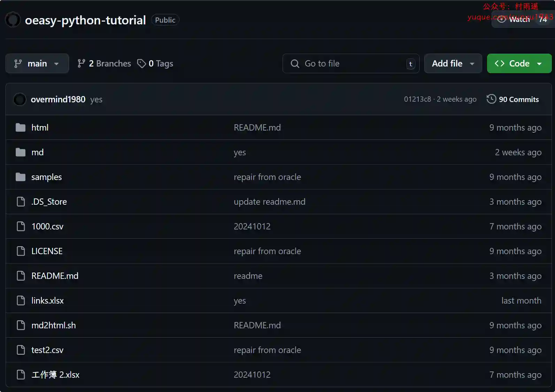Click the branch icon beside 2 Branches

tap(81, 64)
